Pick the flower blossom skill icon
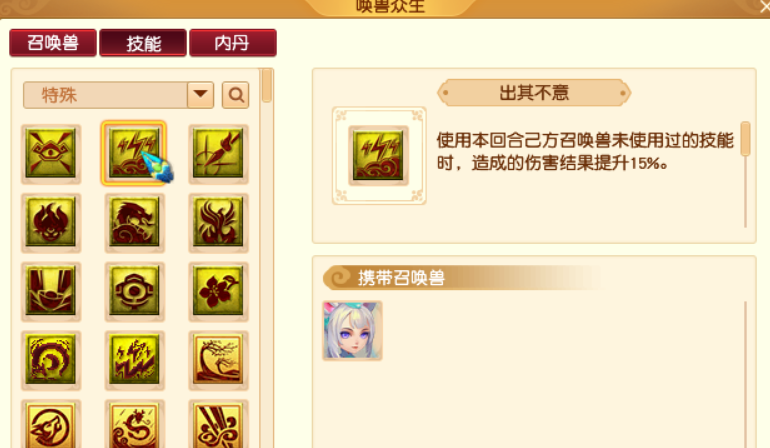The image size is (770, 448). pos(218,291)
